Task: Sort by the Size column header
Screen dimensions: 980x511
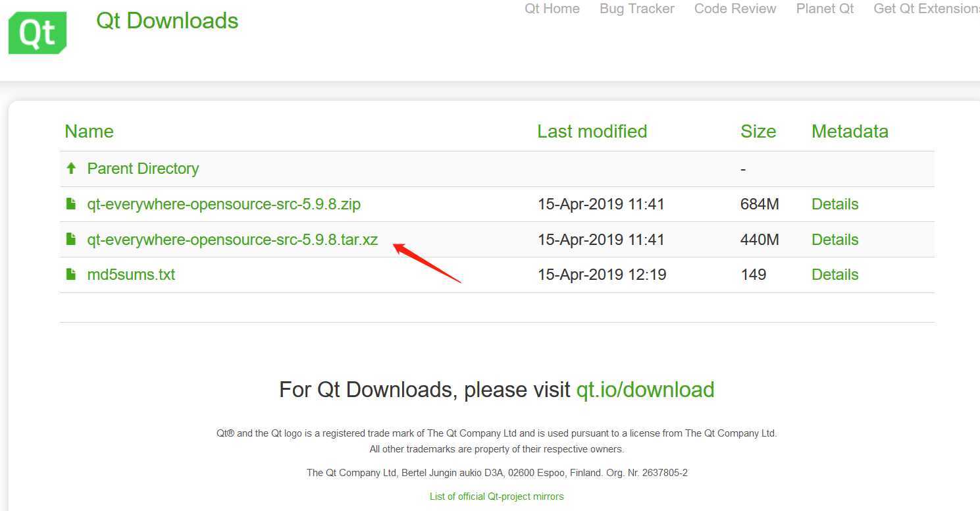Action: pyautogui.click(x=758, y=132)
